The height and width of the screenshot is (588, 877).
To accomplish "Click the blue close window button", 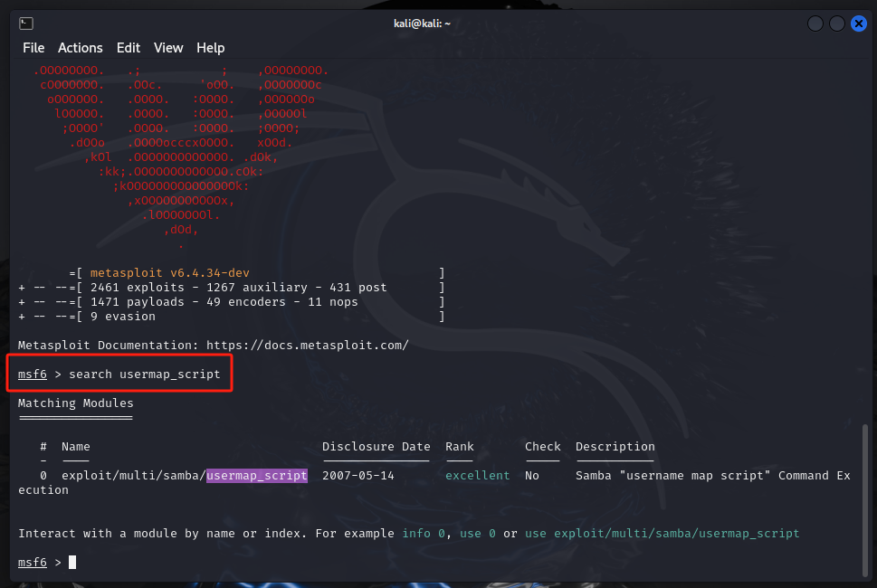I will 859,24.
